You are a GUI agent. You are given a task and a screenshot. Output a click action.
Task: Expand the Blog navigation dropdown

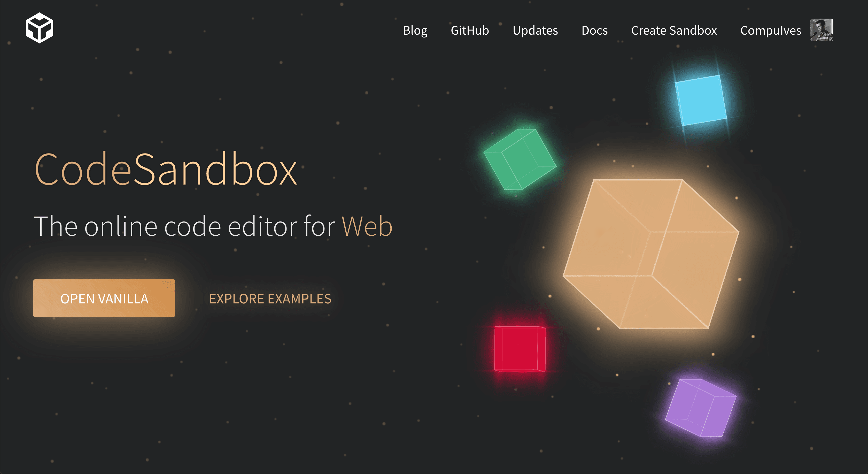coord(415,30)
